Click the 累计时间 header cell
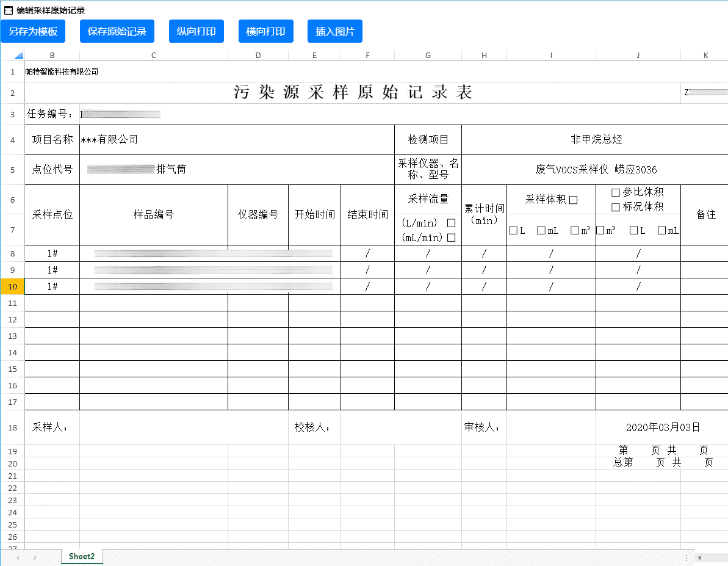The width and height of the screenshot is (728, 566). click(485, 215)
